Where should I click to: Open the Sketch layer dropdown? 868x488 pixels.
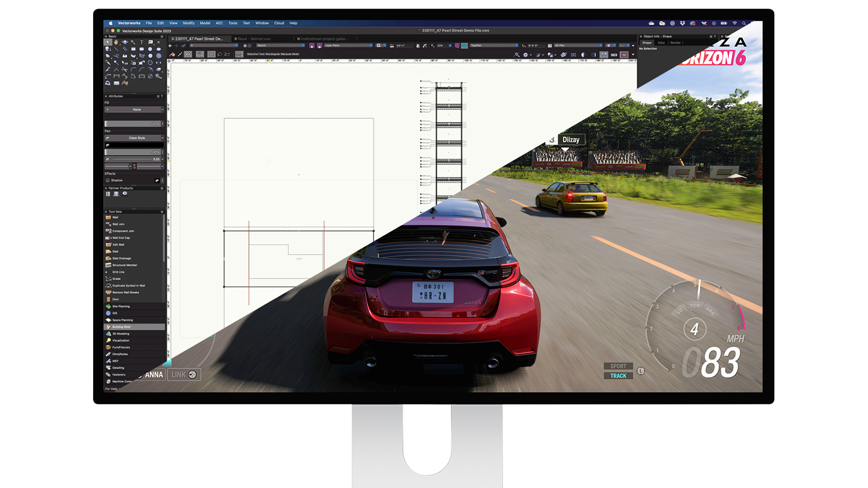point(281,46)
